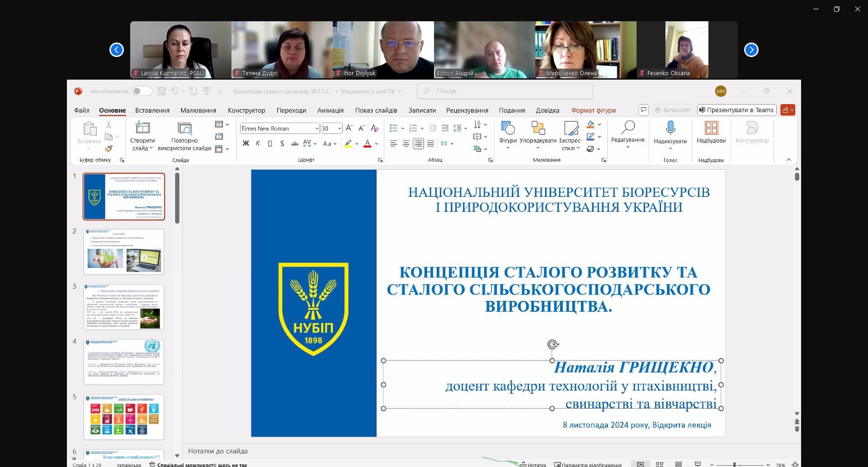Click the highlight color yellow marker
This screenshot has height=467, width=868.
348,143
